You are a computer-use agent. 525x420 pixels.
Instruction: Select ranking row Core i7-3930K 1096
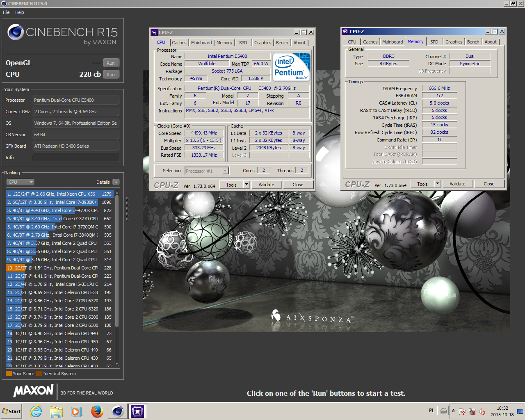pos(60,202)
